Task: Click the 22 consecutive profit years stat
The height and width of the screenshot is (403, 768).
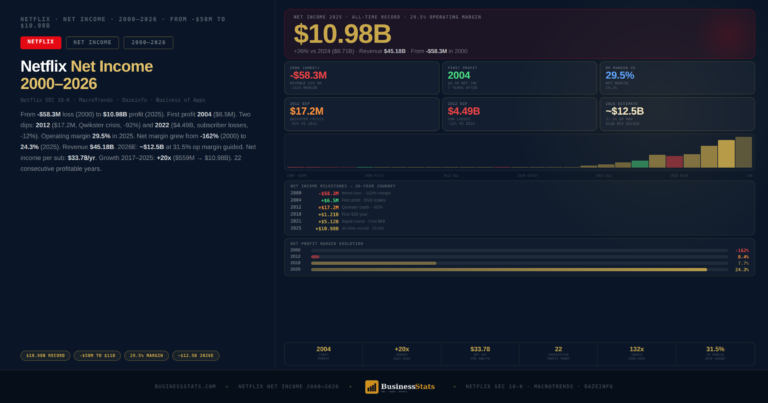Action: 558,354
